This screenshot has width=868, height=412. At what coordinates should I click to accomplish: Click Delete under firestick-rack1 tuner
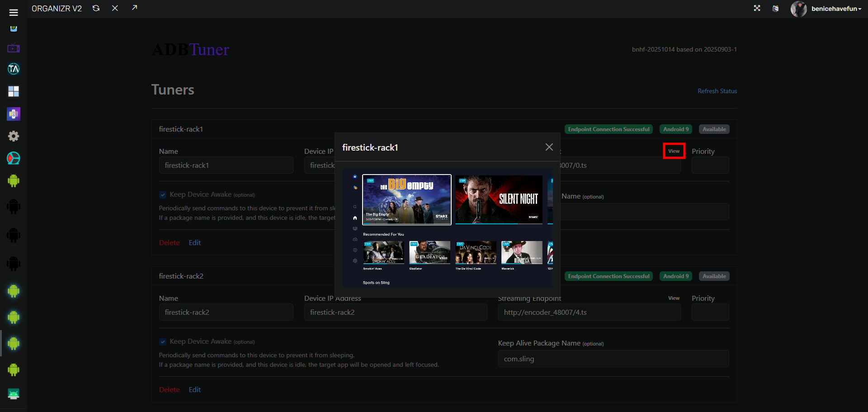point(169,242)
